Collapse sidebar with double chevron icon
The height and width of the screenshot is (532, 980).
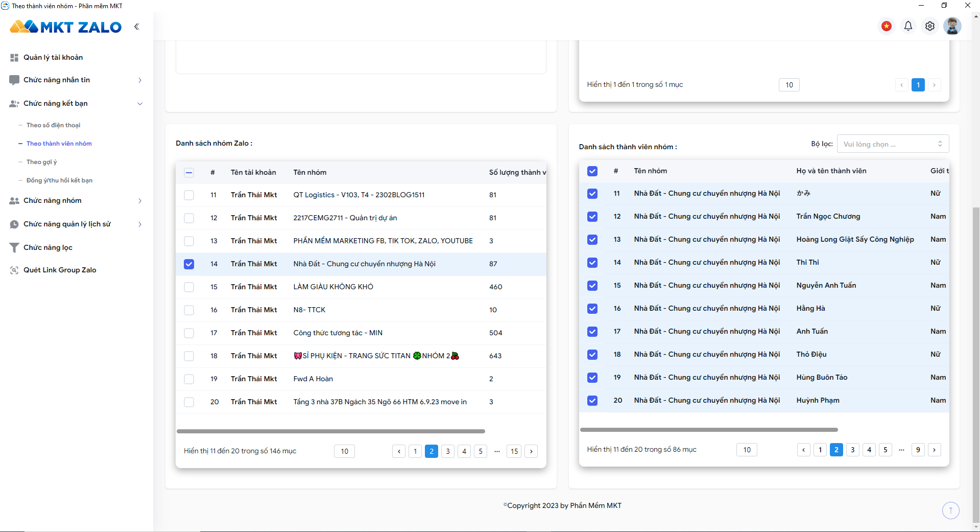137,27
